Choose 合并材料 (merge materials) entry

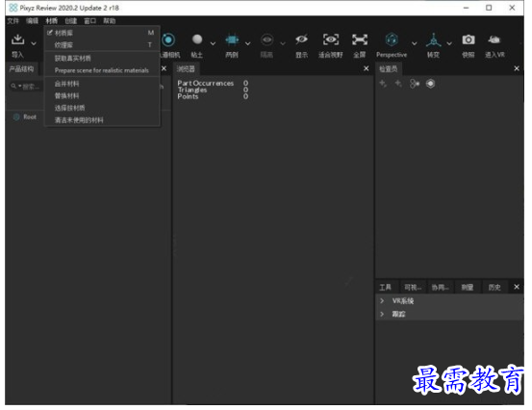click(x=102, y=84)
